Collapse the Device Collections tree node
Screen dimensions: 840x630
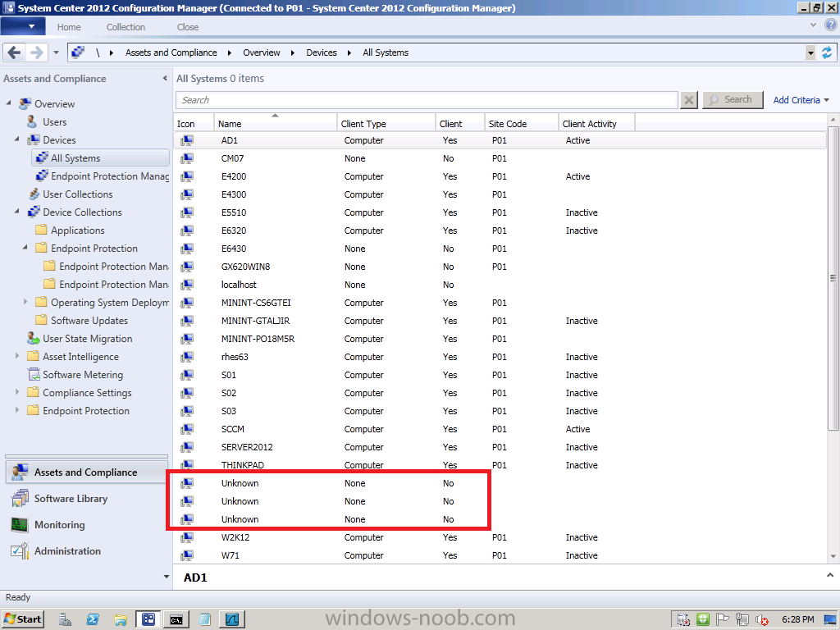tap(17, 211)
